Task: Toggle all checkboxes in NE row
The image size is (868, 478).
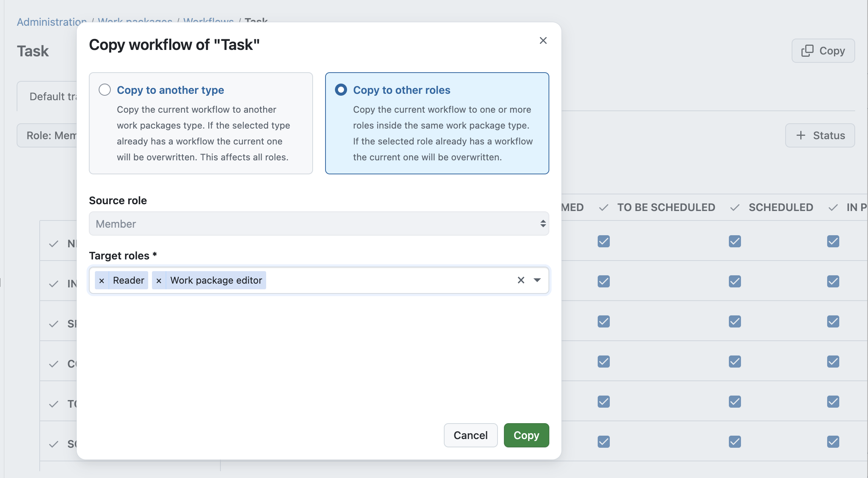Action: tap(54, 244)
